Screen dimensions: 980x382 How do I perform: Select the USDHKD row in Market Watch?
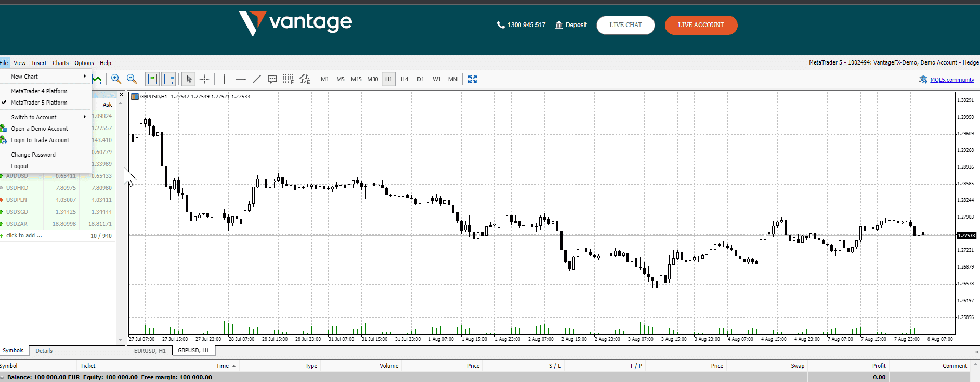point(57,188)
